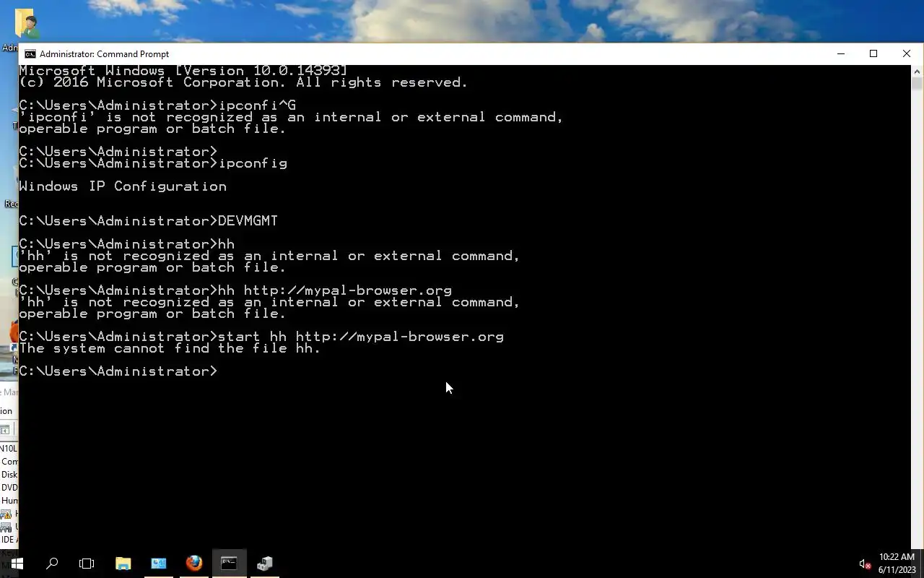Viewport: 924px width, 578px height.
Task: Close the Command Prompt window
Action: (907, 53)
